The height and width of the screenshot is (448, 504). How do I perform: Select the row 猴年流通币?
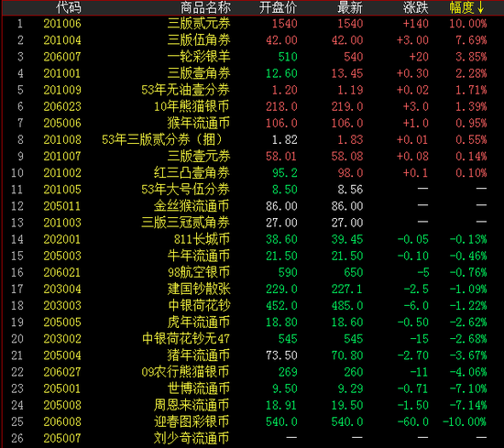(x=253, y=123)
